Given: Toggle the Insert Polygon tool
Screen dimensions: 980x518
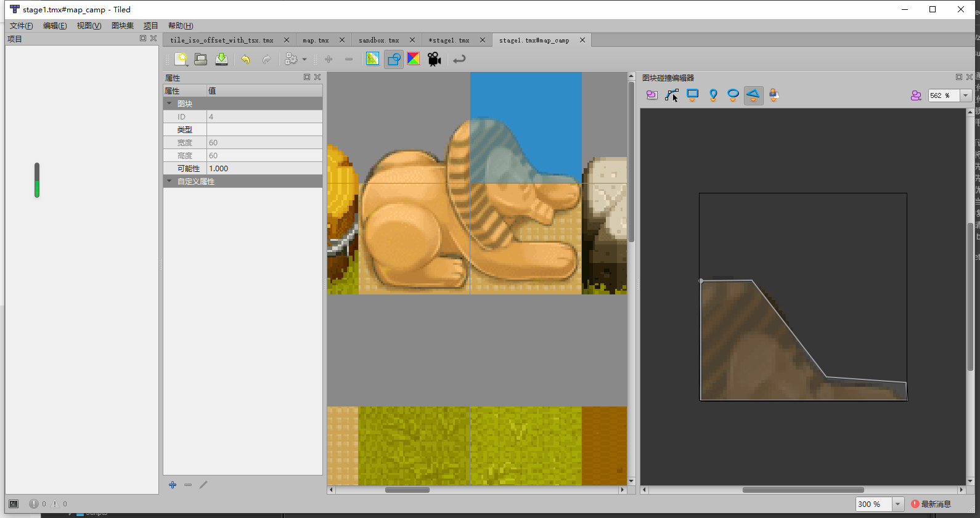Looking at the screenshot, I should (x=753, y=95).
